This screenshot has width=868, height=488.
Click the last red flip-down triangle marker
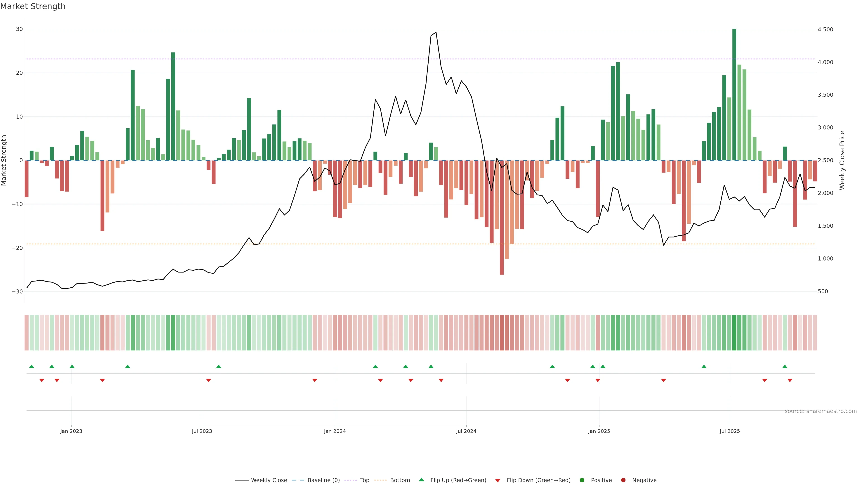pyautogui.click(x=790, y=380)
